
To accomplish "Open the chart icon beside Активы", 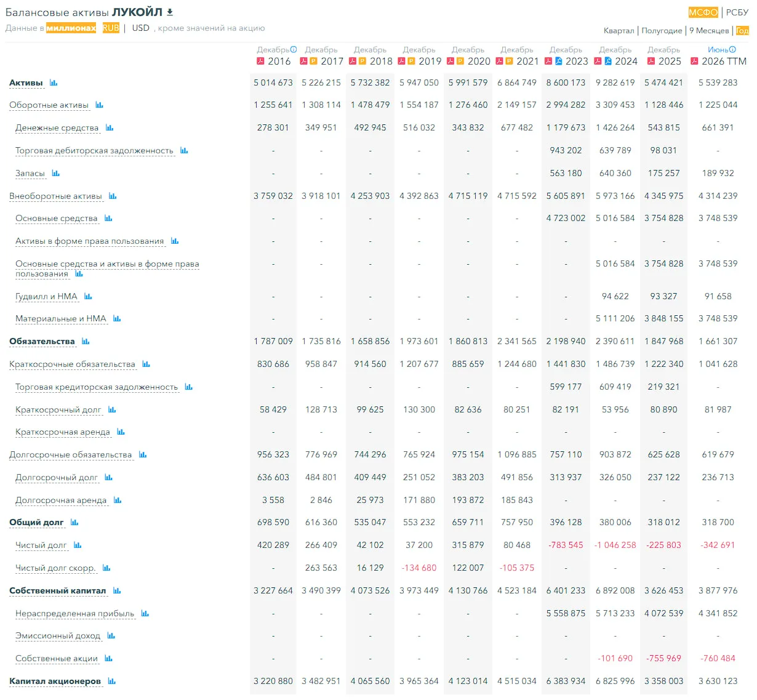I will pos(54,82).
